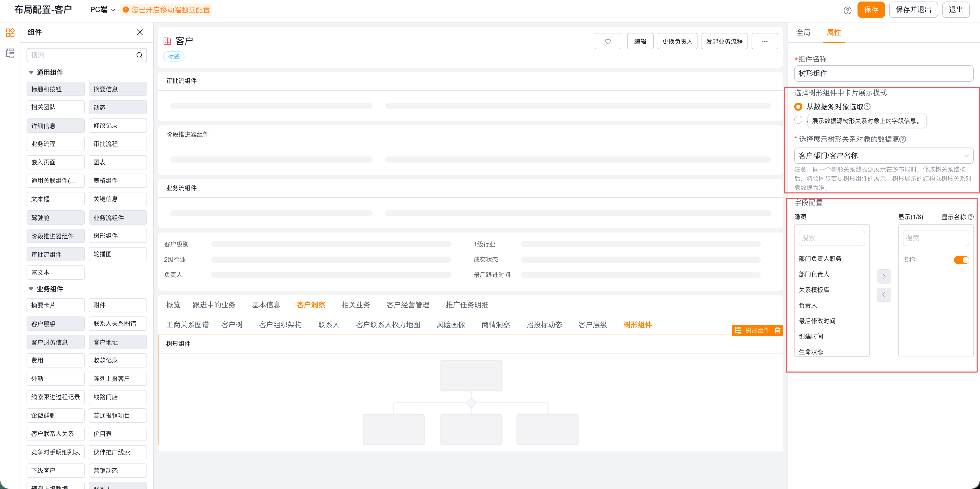Open the 基本信息 tab

pyautogui.click(x=266, y=305)
